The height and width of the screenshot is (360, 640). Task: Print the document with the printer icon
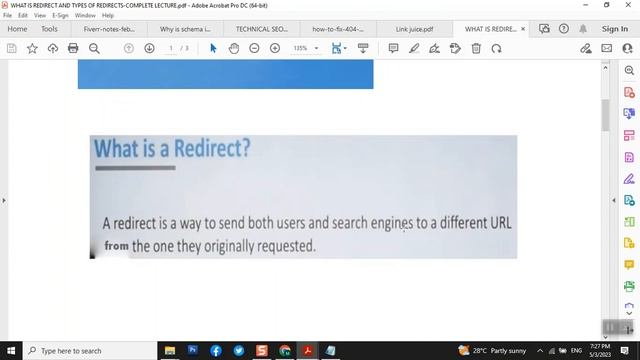pyautogui.click(x=73, y=48)
